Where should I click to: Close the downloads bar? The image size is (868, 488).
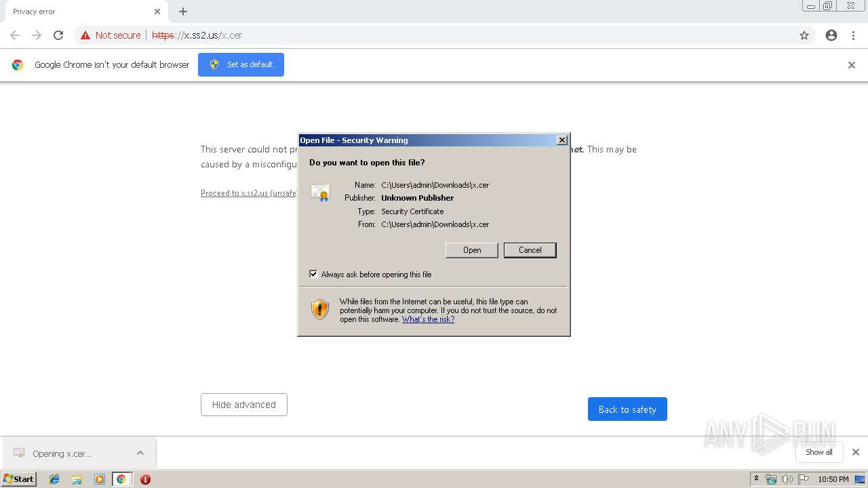[x=856, y=452]
